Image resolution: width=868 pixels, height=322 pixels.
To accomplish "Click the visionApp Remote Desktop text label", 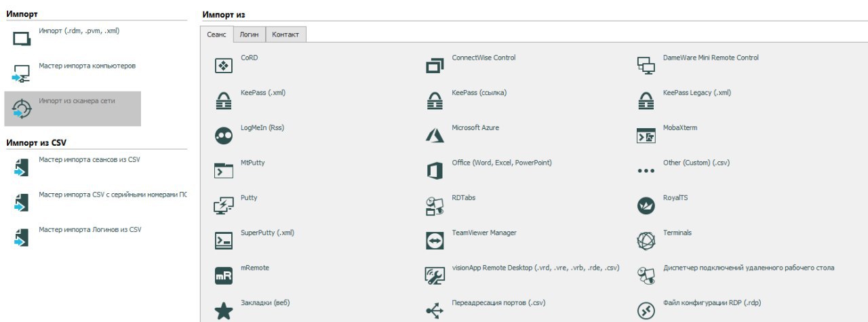I will (536, 268).
